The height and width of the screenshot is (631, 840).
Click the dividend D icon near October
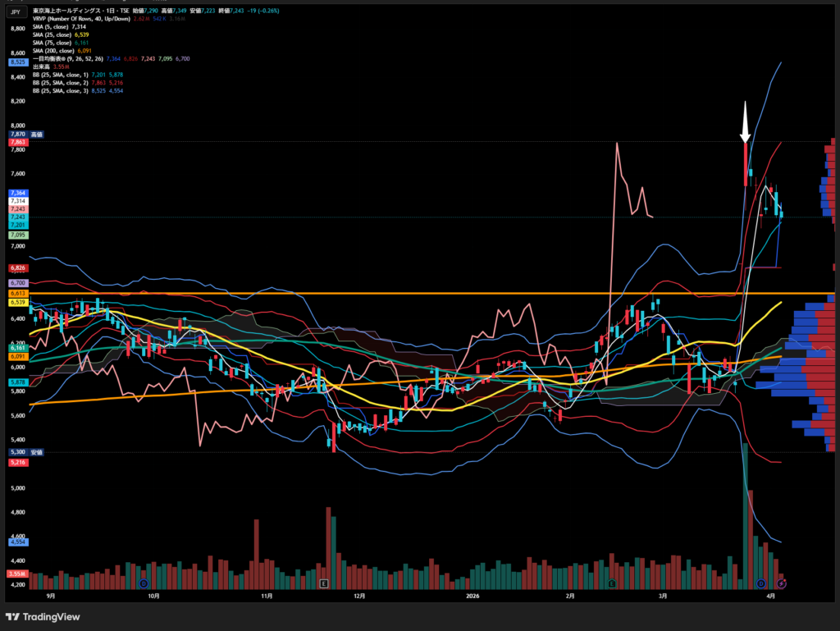click(144, 583)
